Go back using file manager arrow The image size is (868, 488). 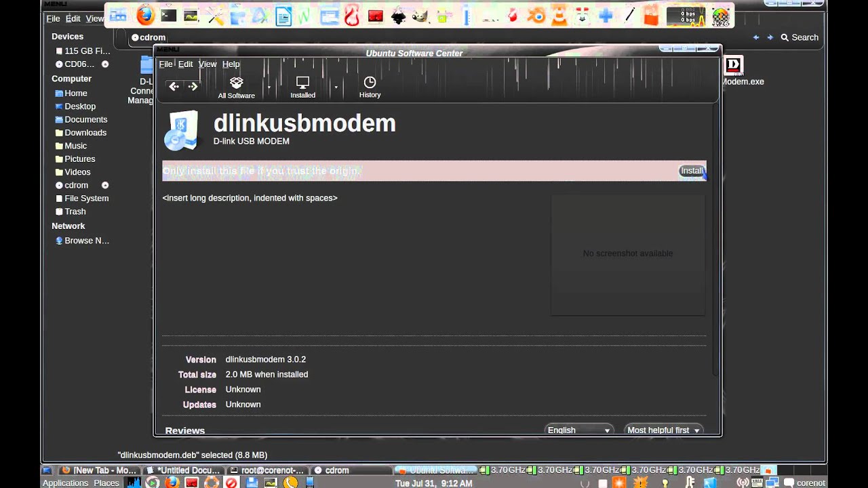point(756,37)
